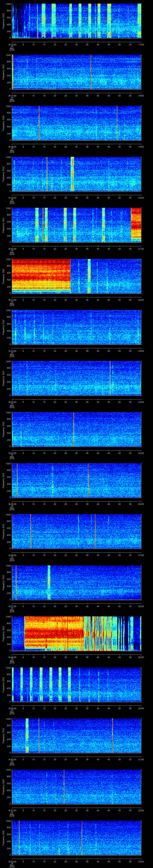Select the red spike at 36 s in 8:17:00 spectrogram

[x=91, y=72]
